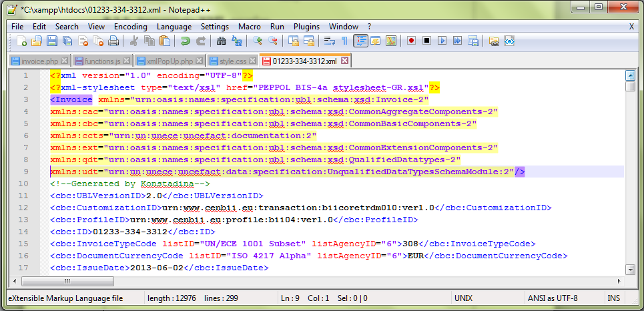Click the UNIX line ending status field
Screen dimensions: 644x311
pyautogui.click(x=487, y=298)
